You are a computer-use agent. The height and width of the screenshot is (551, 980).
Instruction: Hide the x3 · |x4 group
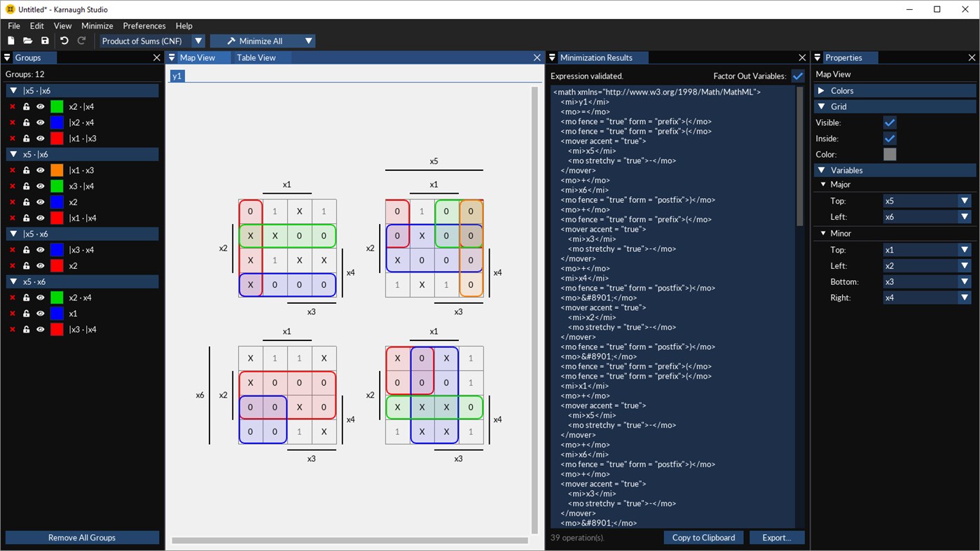[40, 186]
